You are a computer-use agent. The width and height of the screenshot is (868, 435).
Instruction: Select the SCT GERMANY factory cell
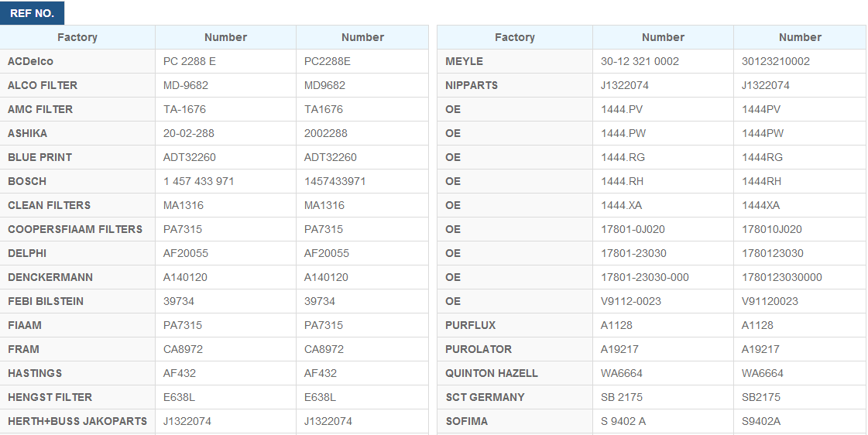point(515,397)
